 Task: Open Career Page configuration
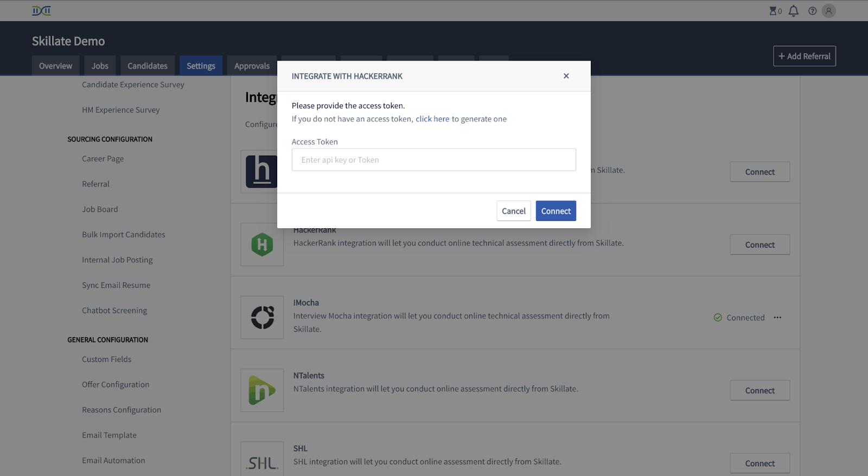(103, 159)
